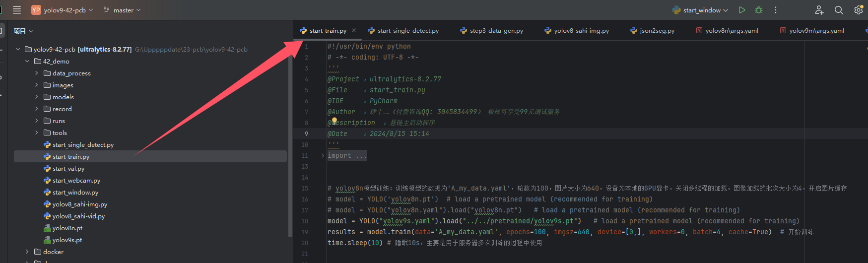Open IDE settings gear icon
Image resolution: width=868 pixels, height=263 pixels.
pyautogui.click(x=858, y=10)
